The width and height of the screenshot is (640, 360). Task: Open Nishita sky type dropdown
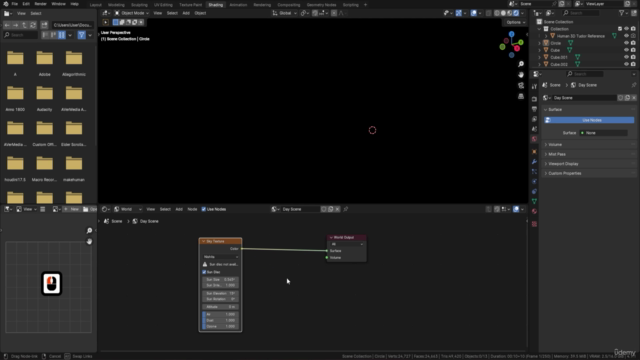point(221,257)
